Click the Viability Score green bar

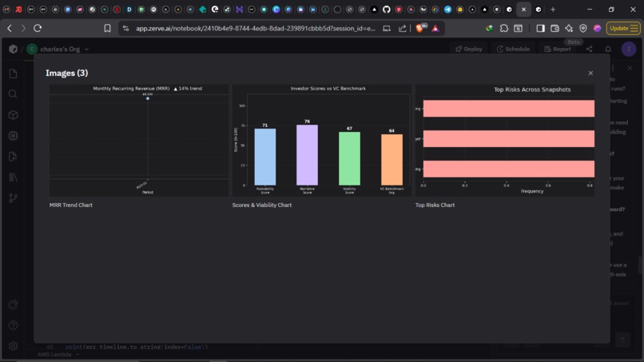349,158
